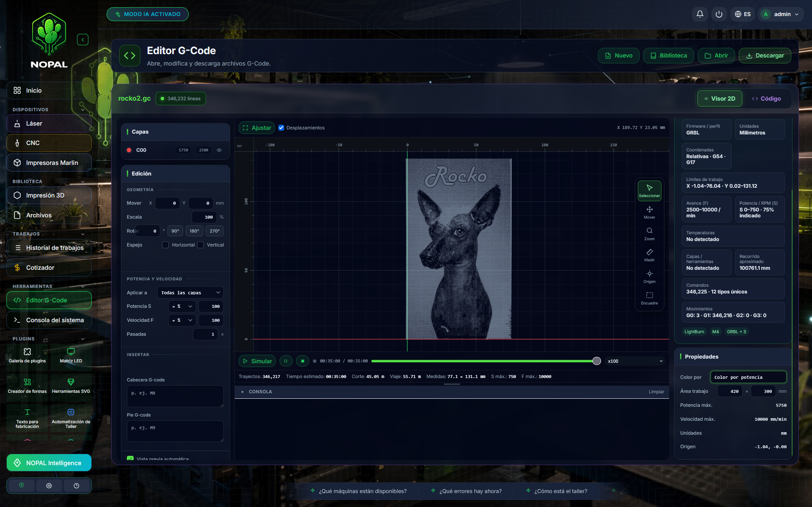Toggle the Desplazamientos checkbox

pos(281,128)
